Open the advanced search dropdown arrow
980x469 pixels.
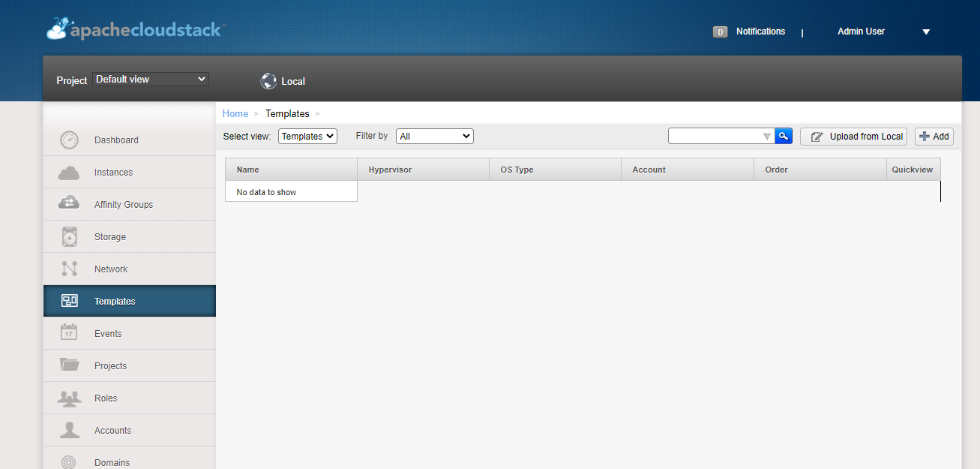(x=766, y=137)
